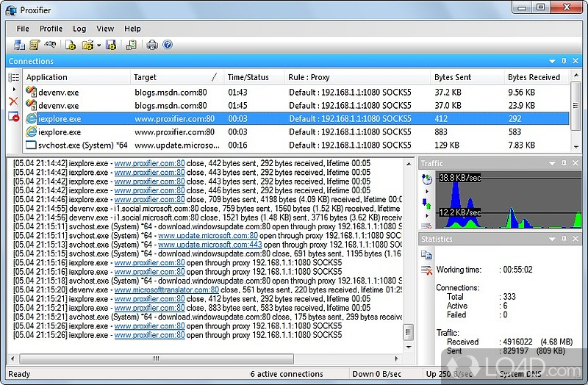Expand the Traffic panel options arrow
588x385 pixels.
[552, 163]
